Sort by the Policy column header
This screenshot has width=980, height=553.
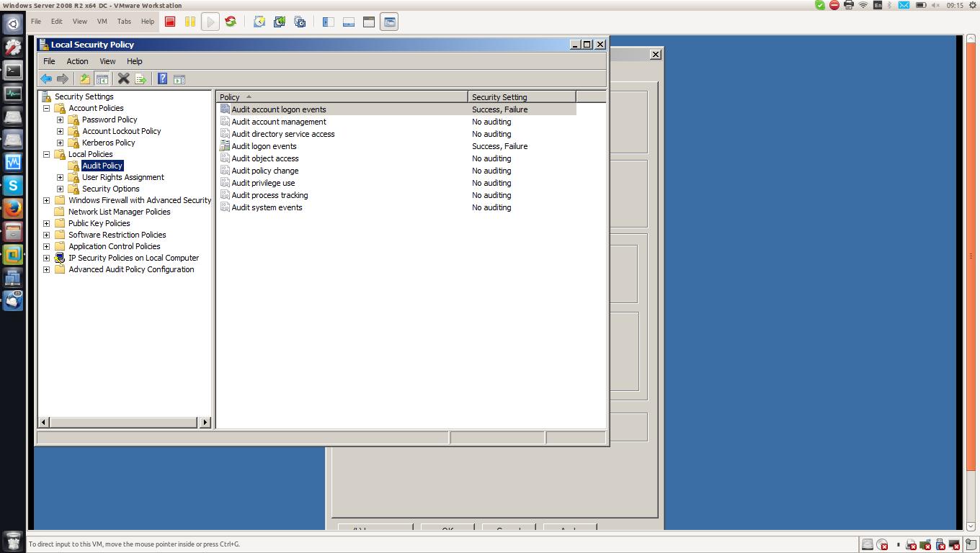coord(342,96)
